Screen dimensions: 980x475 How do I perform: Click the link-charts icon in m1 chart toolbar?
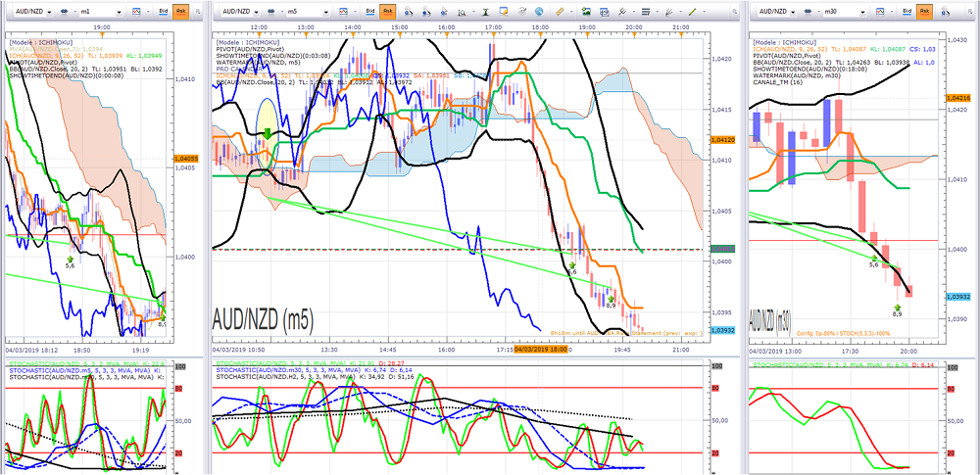click(x=64, y=11)
